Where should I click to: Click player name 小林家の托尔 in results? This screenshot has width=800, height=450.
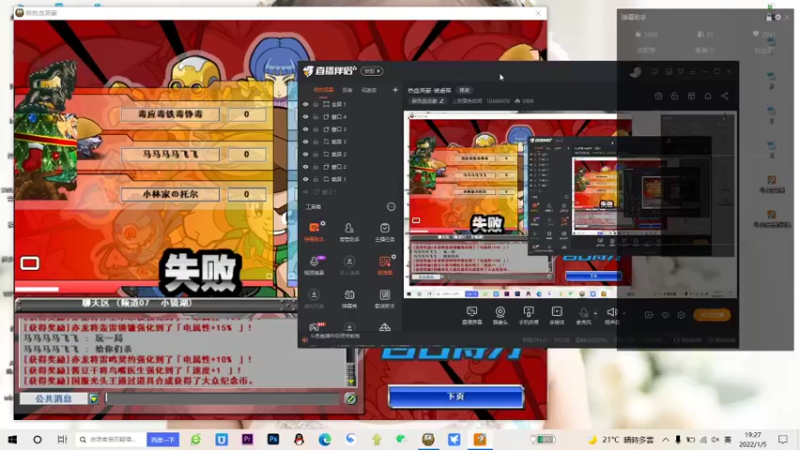tap(170, 194)
